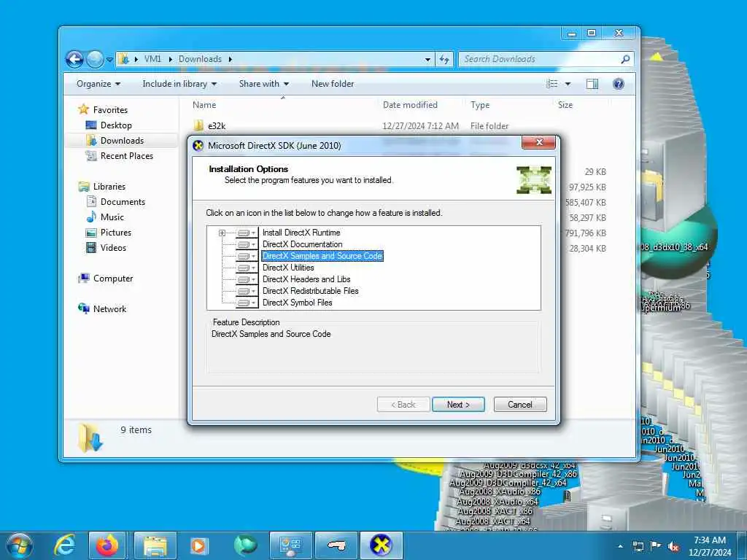The image size is (747, 560).
Task: Cancel the DirectX SDK installation
Action: tap(519, 404)
